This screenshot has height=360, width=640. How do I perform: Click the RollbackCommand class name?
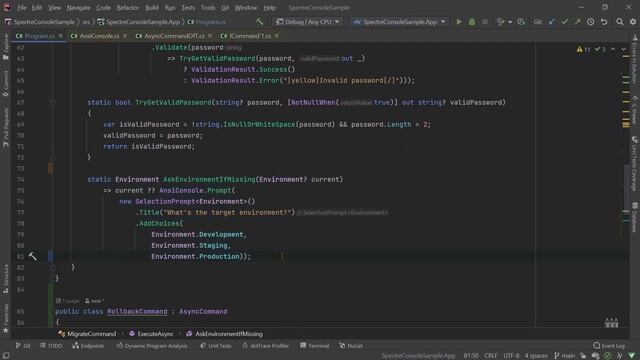click(137, 311)
